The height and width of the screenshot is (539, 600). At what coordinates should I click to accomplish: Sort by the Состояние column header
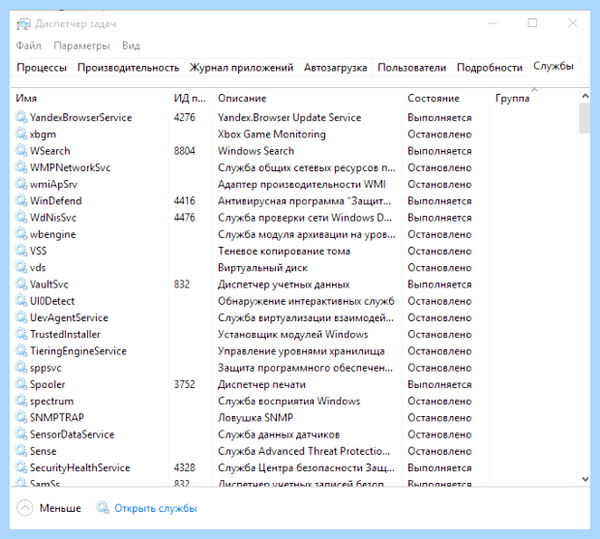pos(446,98)
